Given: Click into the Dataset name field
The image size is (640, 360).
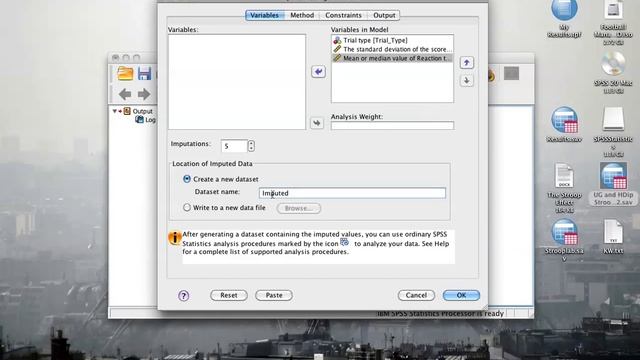Looking at the screenshot, I should tap(352, 193).
